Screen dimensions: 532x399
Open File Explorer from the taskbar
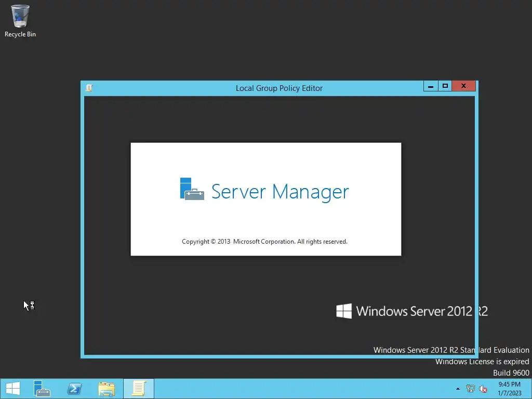(x=107, y=389)
